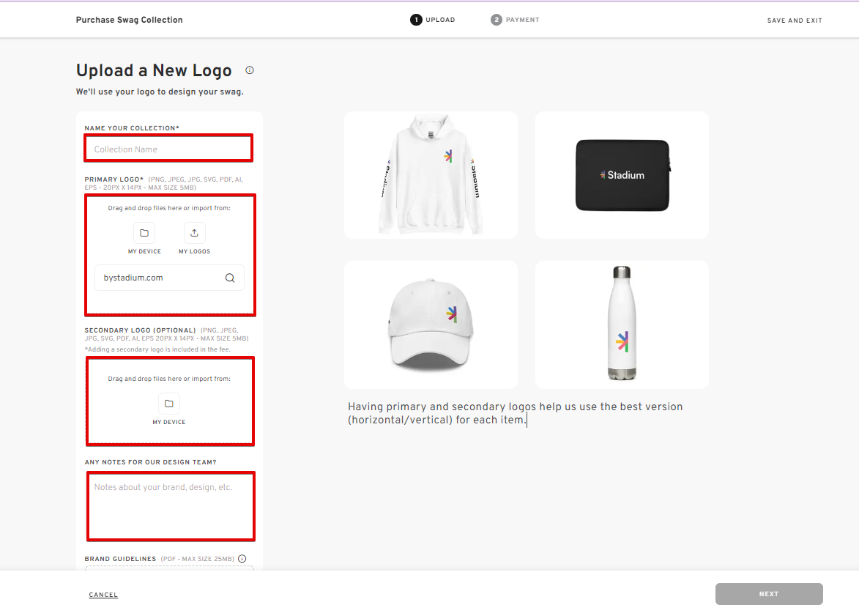Click the My Device icon under Secondary Logo

[x=169, y=403]
